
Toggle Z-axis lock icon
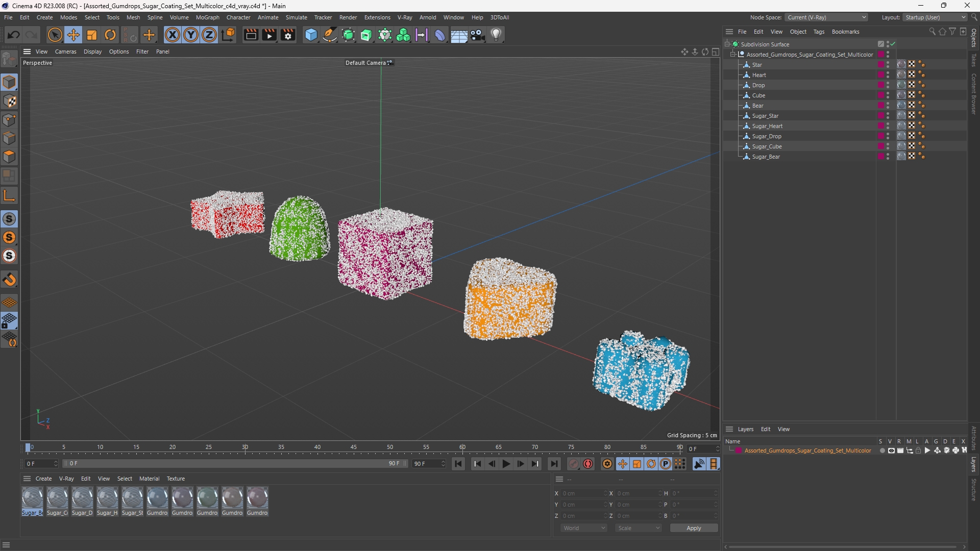click(209, 35)
